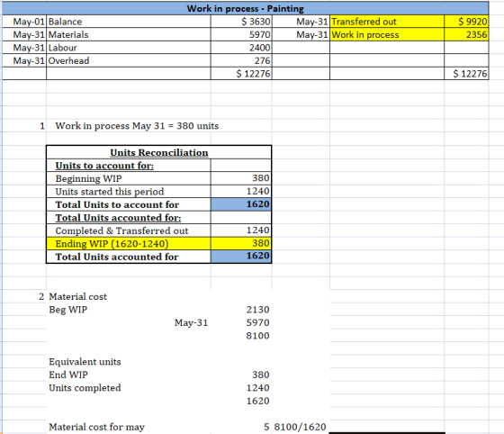Screen dimensions: 504x434
Task: Select the credit side total $ 12276
Action: pyautogui.click(x=466, y=74)
